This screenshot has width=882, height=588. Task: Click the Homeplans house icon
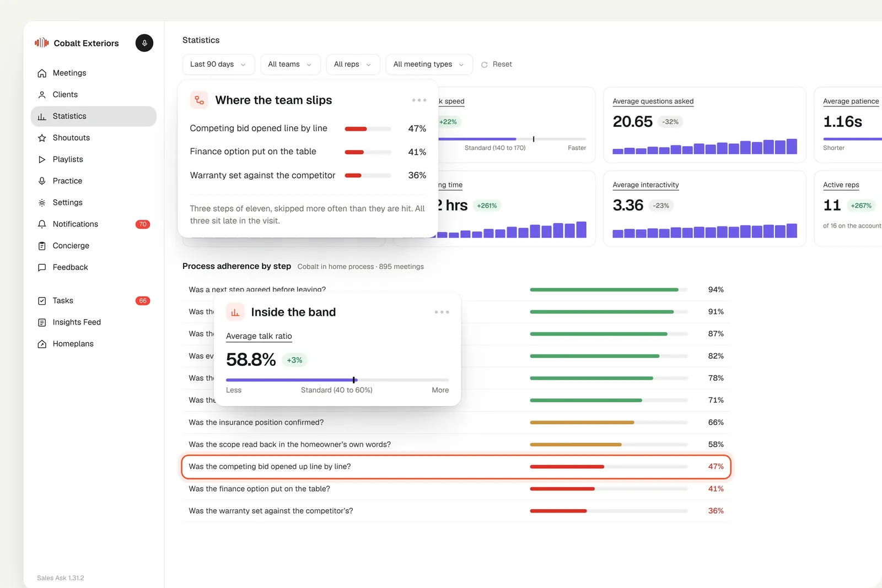pyautogui.click(x=42, y=344)
